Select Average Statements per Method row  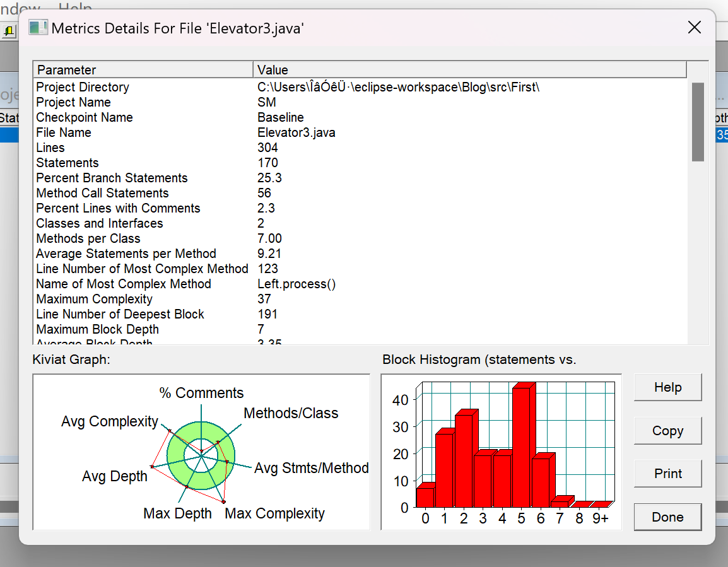pos(360,254)
